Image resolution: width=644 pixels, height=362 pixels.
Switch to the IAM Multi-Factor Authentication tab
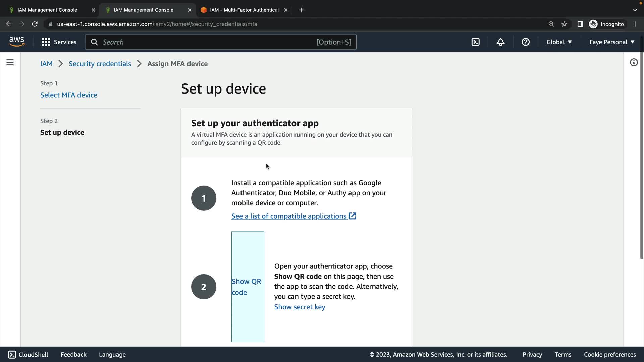244,10
